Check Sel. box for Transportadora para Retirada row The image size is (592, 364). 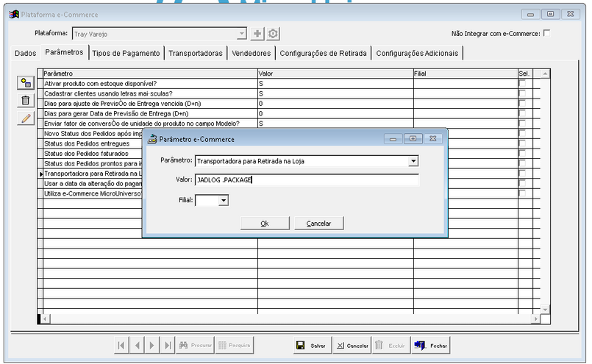[x=523, y=174]
